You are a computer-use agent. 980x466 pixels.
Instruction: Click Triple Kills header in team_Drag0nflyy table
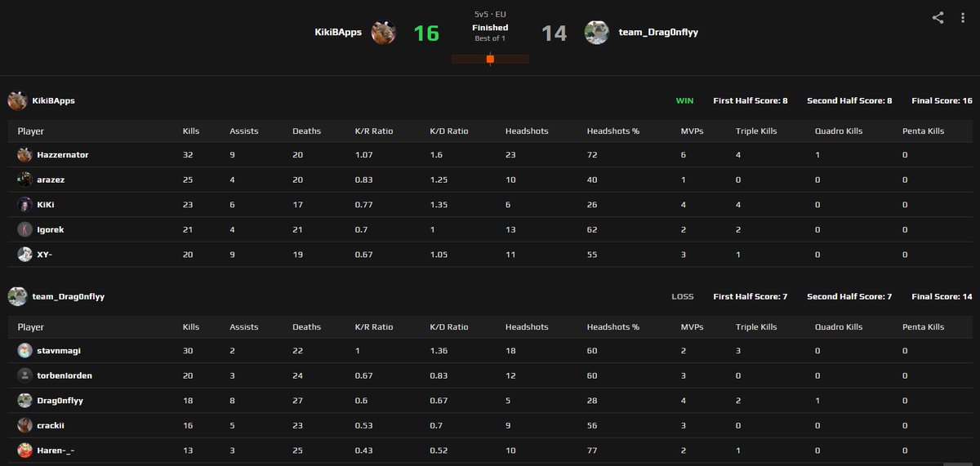click(x=756, y=326)
